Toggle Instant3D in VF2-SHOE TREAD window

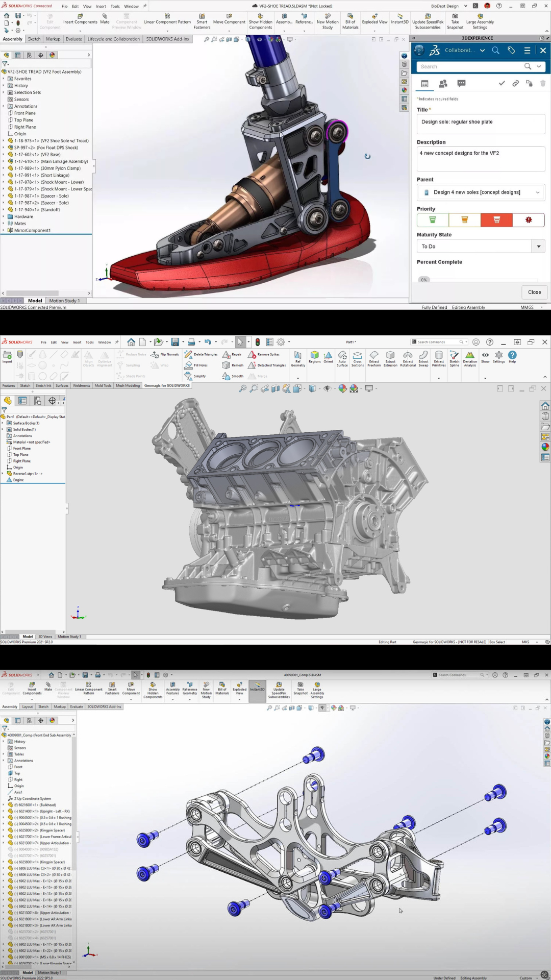(399, 19)
